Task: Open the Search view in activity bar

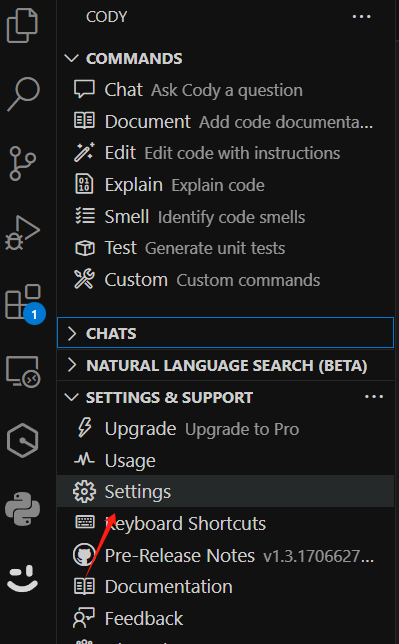Action: (x=23, y=94)
